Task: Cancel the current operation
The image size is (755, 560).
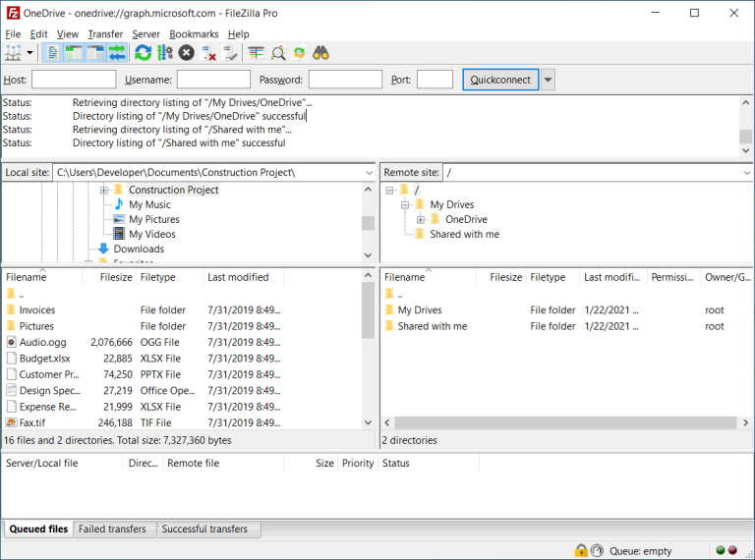Action: pos(187,53)
